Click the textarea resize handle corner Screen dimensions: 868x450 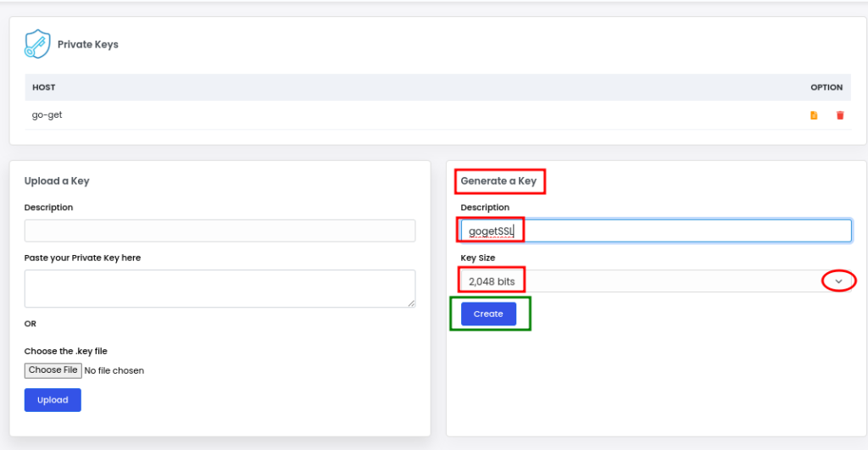[x=411, y=303]
